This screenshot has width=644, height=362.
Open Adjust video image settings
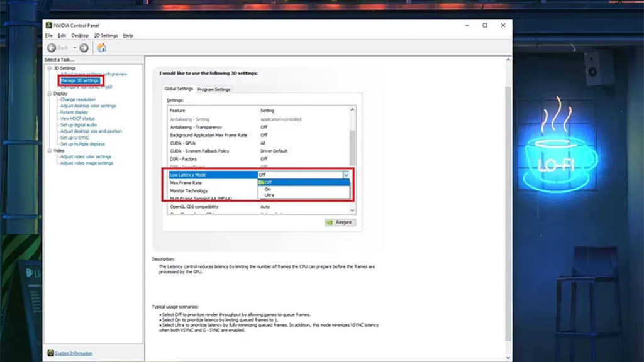pos(86,163)
